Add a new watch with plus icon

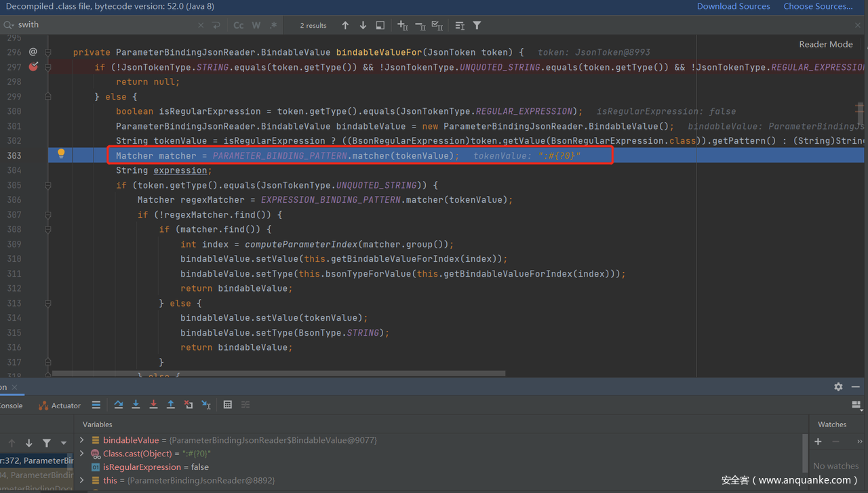tap(818, 441)
